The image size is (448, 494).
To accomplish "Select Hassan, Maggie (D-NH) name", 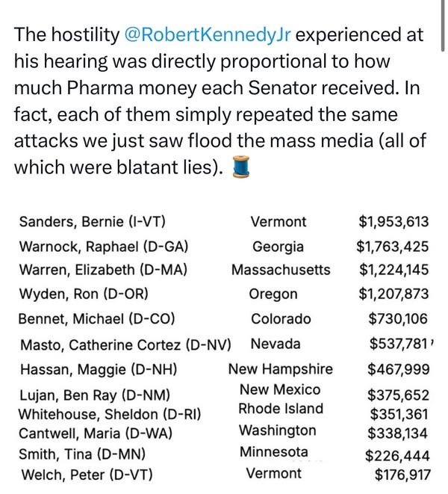I will [x=93, y=369].
